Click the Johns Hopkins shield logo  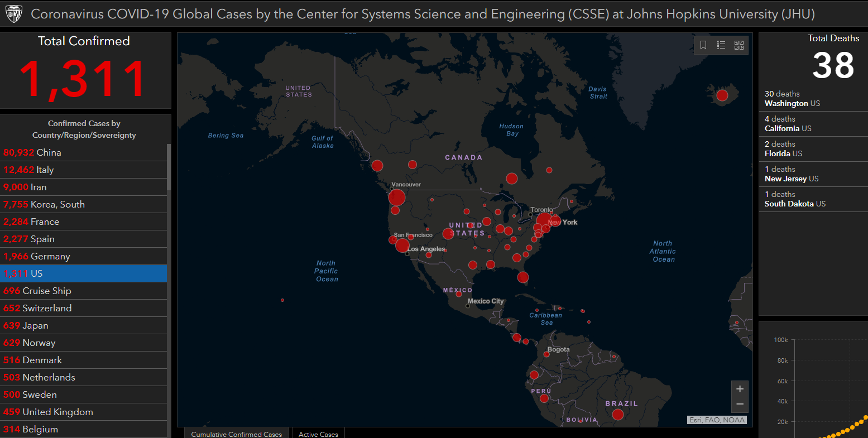pos(13,14)
